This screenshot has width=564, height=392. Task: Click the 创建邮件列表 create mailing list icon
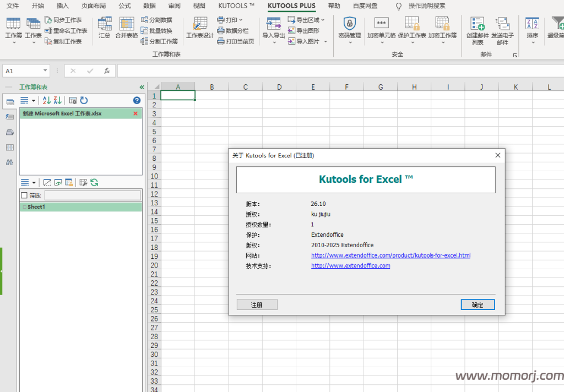477,24
